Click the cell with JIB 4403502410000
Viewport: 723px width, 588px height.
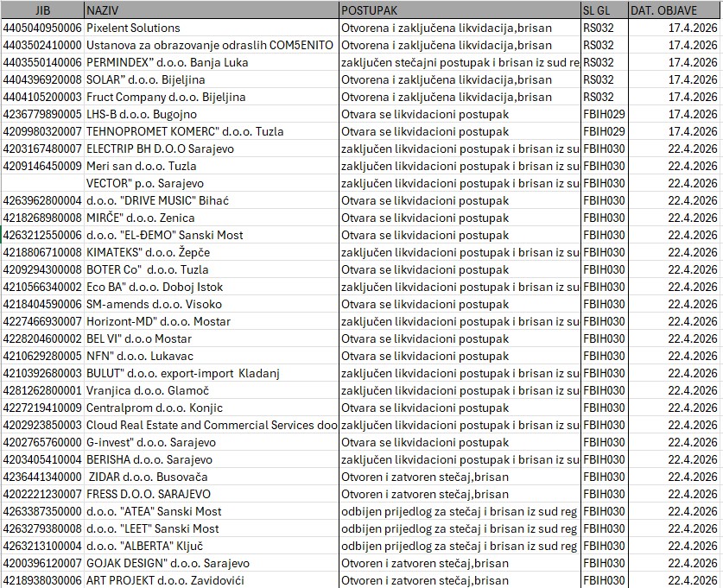[42, 45]
